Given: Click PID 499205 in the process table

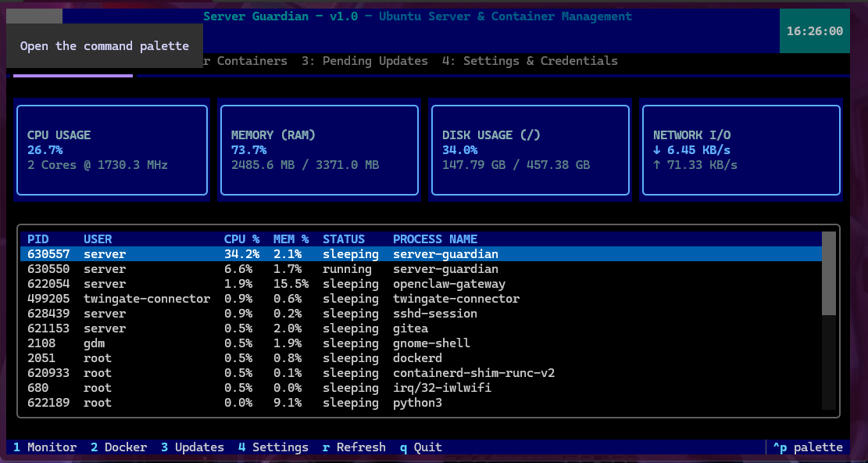Looking at the screenshot, I should (x=48, y=299).
